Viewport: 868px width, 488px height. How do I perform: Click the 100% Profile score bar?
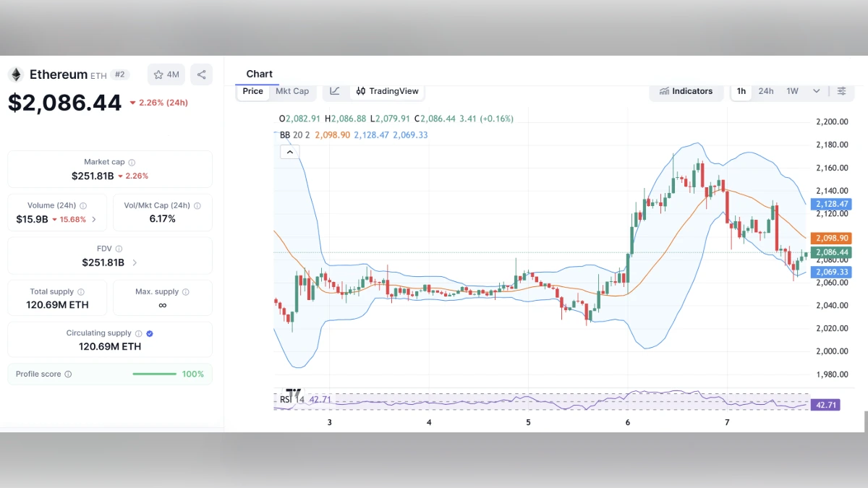(154, 374)
